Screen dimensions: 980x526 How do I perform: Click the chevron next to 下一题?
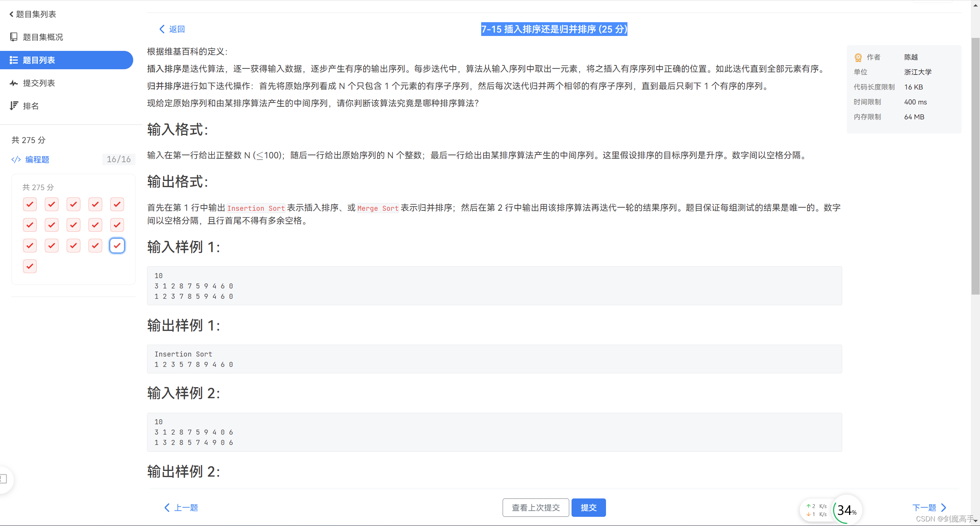coord(944,507)
